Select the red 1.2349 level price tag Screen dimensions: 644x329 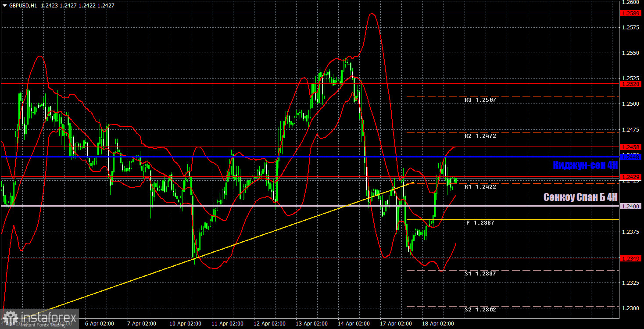(631, 258)
